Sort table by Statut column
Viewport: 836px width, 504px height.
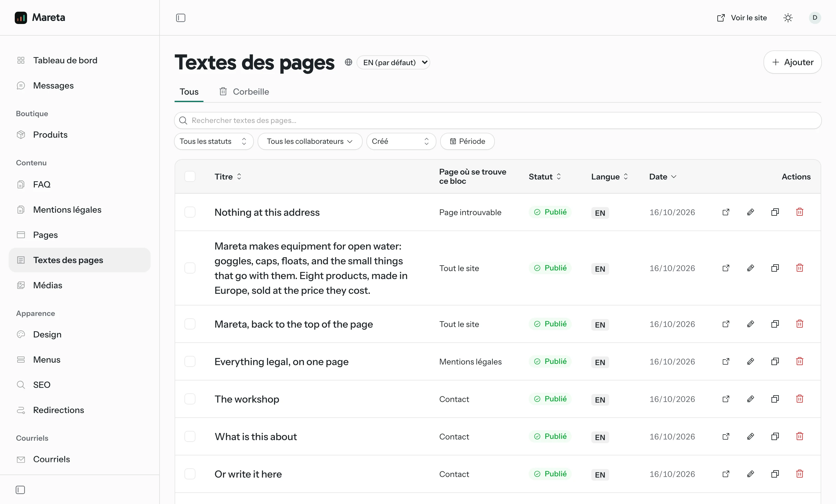(545, 177)
